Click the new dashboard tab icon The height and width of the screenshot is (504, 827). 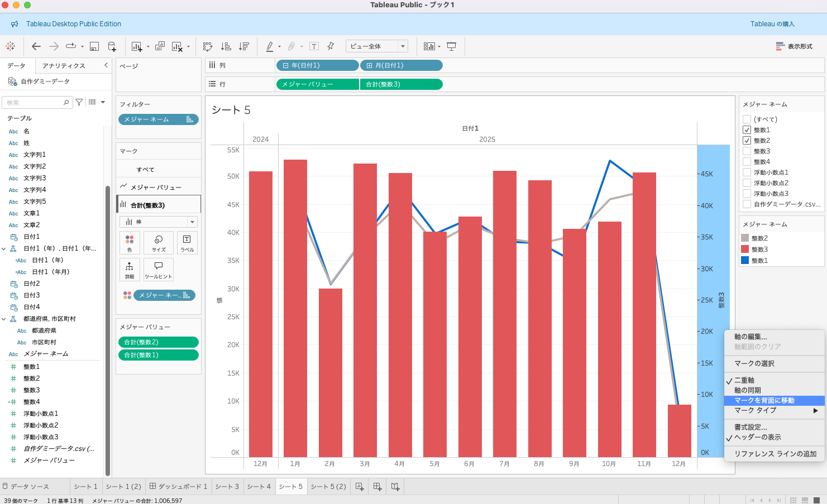(x=377, y=487)
